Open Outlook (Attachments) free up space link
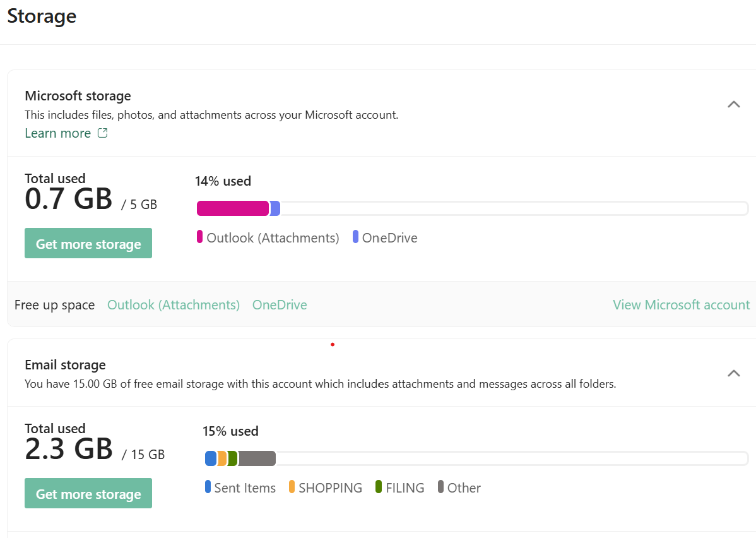Image resolution: width=756 pixels, height=538 pixels. point(174,305)
